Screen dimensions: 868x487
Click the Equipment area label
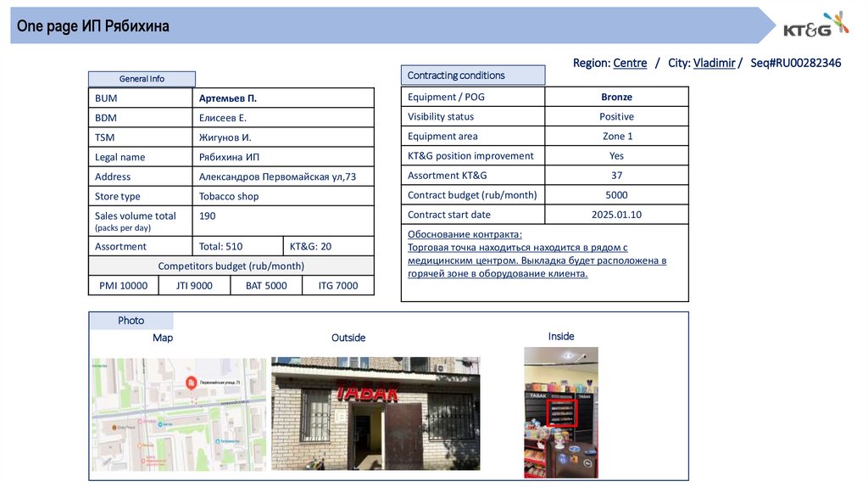click(x=442, y=137)
